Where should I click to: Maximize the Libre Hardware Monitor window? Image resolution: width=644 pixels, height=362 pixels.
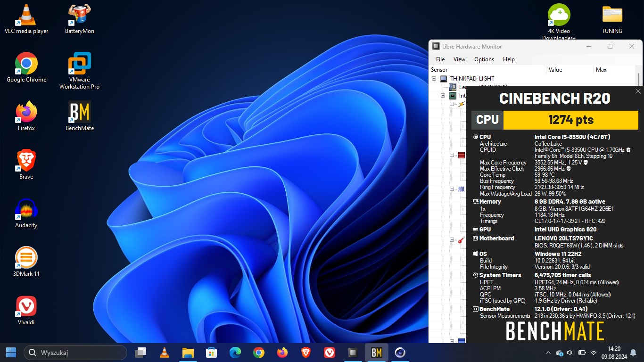pyautogui.click(x=610, y=46)
